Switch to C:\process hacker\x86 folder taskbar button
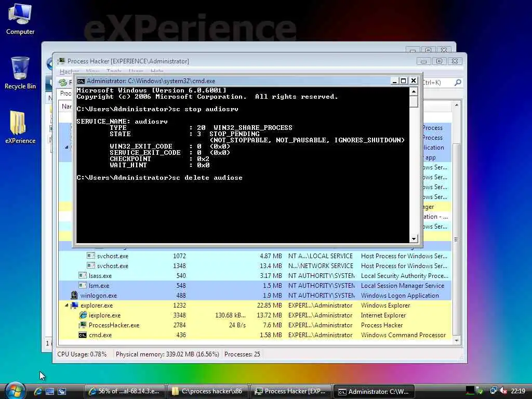The width and height of the screenshot is (532, 399). 208,391
